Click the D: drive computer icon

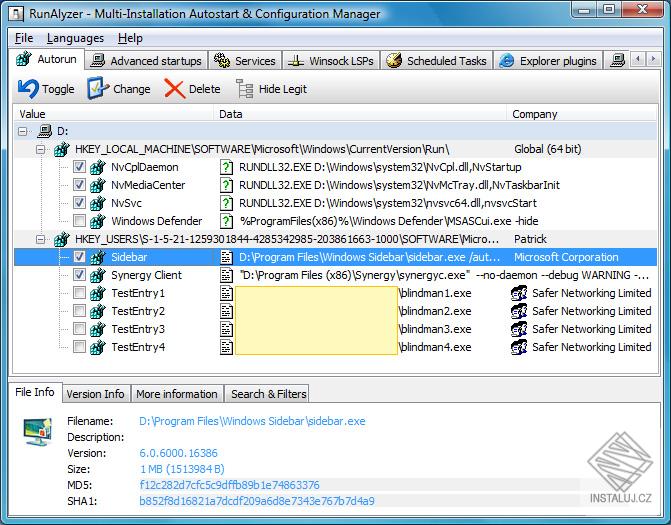(45, 131)
